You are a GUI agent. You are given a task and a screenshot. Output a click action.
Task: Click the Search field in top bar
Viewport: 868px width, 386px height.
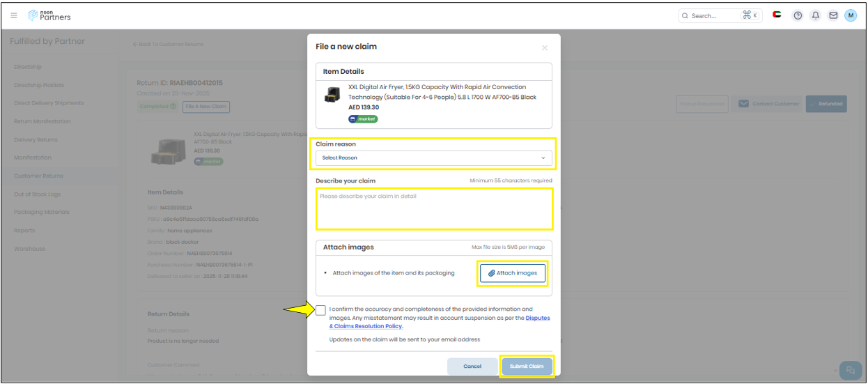711,15
